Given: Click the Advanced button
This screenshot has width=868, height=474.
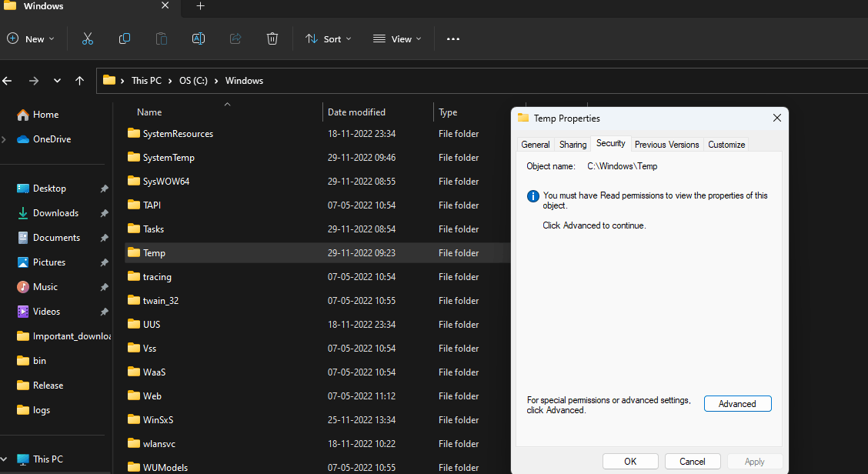Looking at the screenshot, I should point(737,404).
